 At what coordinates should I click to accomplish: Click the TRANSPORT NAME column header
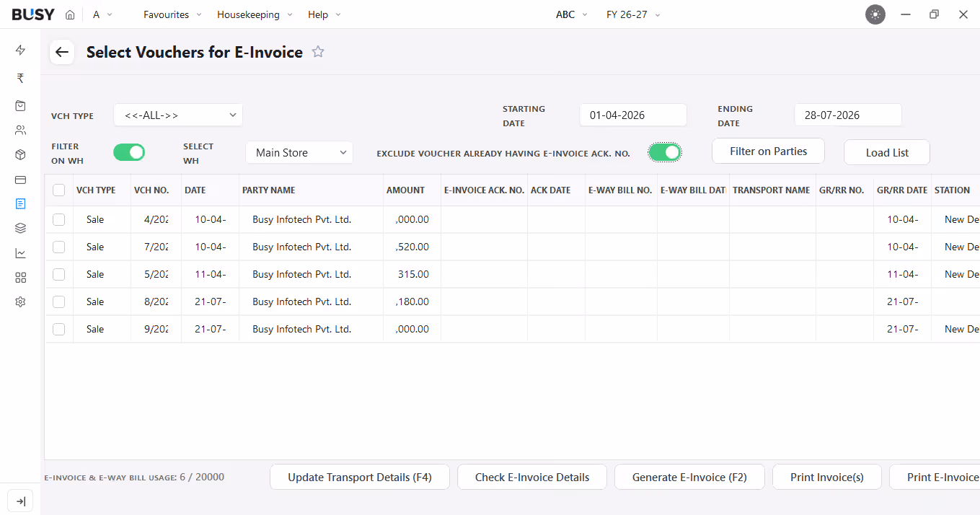click(772, 190)
